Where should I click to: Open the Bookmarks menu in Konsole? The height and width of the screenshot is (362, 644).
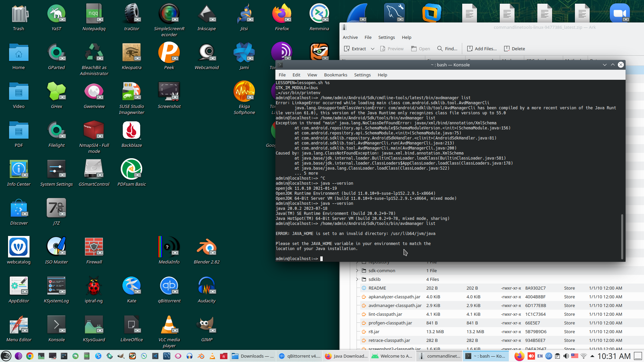(x=335, y=75)
